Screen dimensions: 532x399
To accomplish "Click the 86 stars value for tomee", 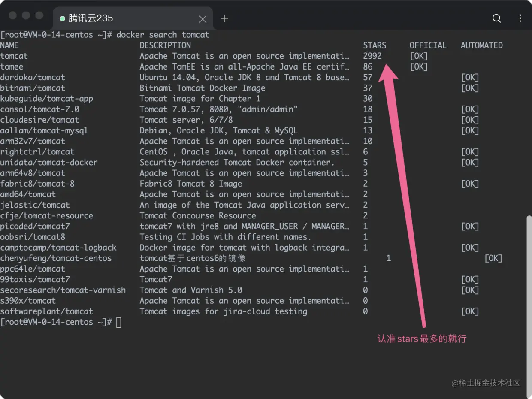I will coord(368,67).
